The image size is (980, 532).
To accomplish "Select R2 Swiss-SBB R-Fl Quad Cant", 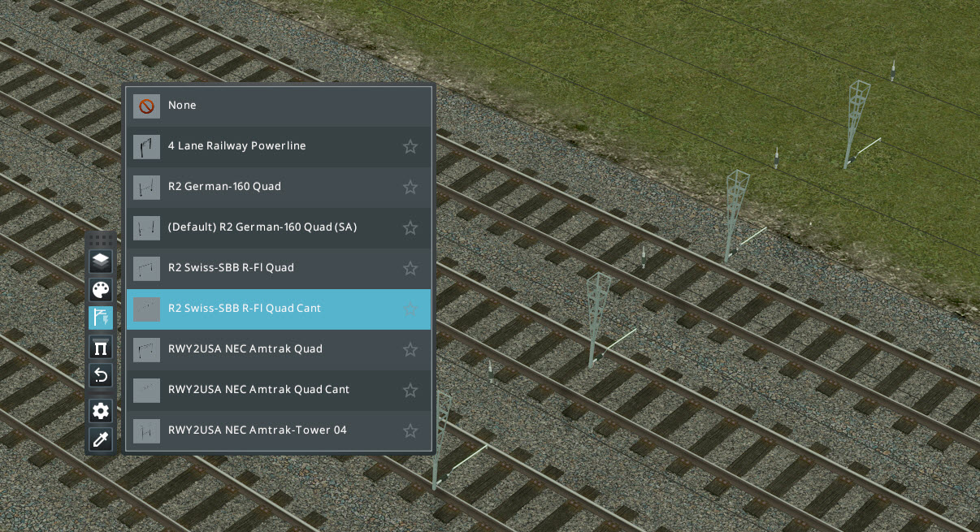I will point(279,309).
